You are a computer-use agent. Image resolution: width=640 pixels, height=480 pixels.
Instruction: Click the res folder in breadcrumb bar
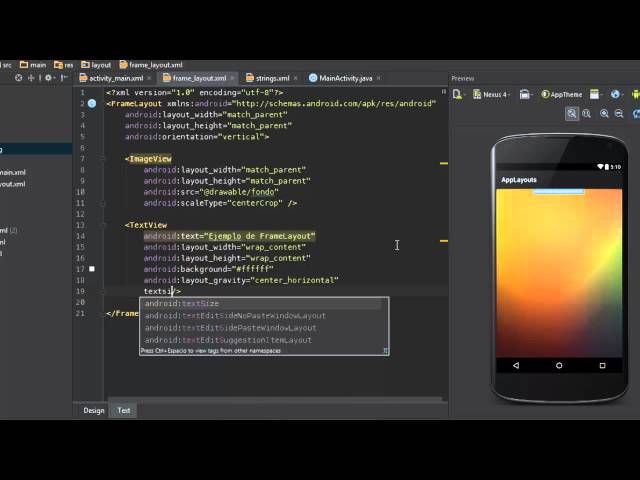pos(63,65)
